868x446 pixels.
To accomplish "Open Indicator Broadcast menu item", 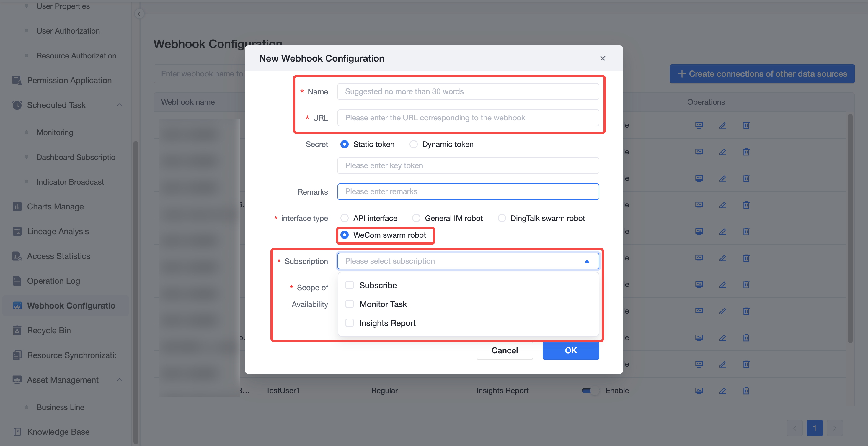I will click(x=70, y=182).
